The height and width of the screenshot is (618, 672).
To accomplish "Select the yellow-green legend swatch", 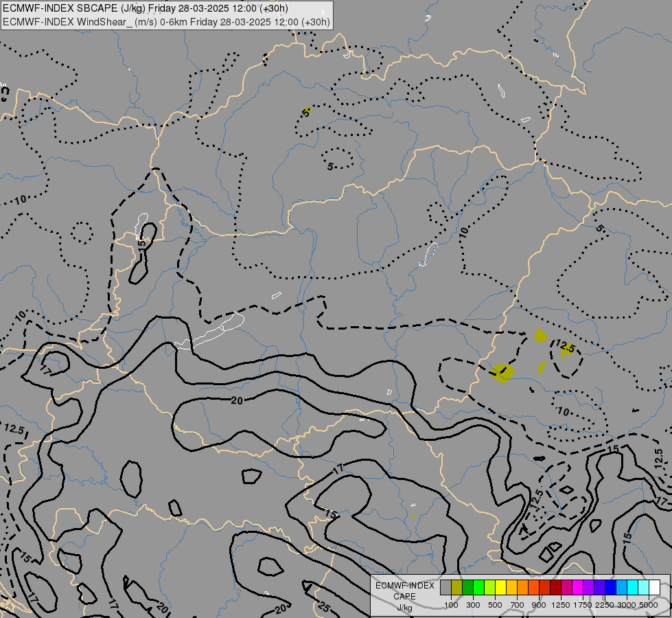I will (x=490, y=588).
